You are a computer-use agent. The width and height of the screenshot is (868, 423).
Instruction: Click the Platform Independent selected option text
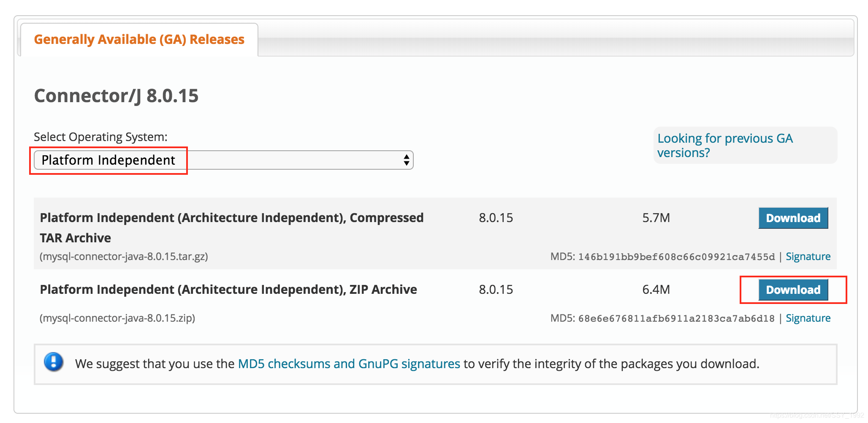pos(108,160)
